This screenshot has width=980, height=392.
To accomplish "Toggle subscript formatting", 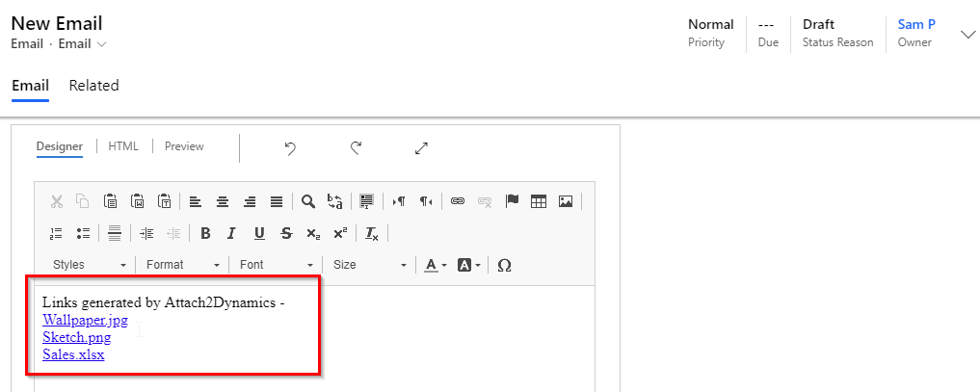I will 313,233.
